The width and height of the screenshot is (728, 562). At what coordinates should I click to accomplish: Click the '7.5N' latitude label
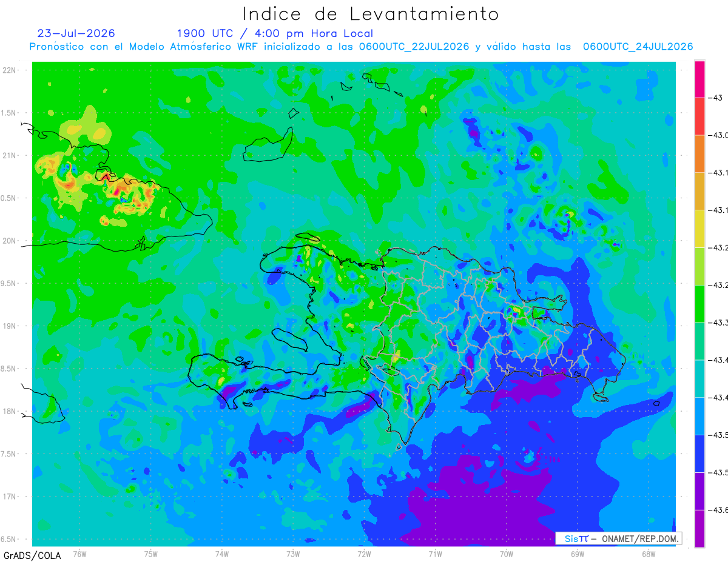[9, 454]
